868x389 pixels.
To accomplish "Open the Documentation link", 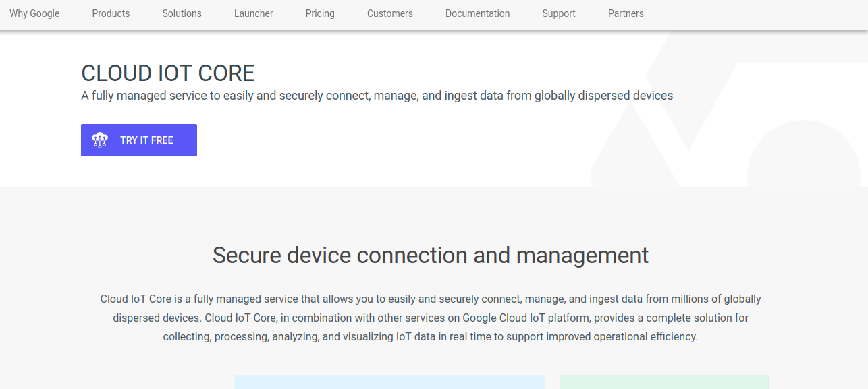I will (477, 13).
